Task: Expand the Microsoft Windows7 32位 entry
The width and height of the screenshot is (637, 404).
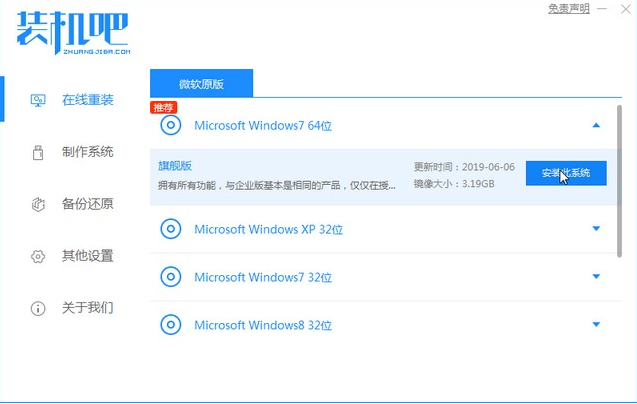Action: [596, 277]
